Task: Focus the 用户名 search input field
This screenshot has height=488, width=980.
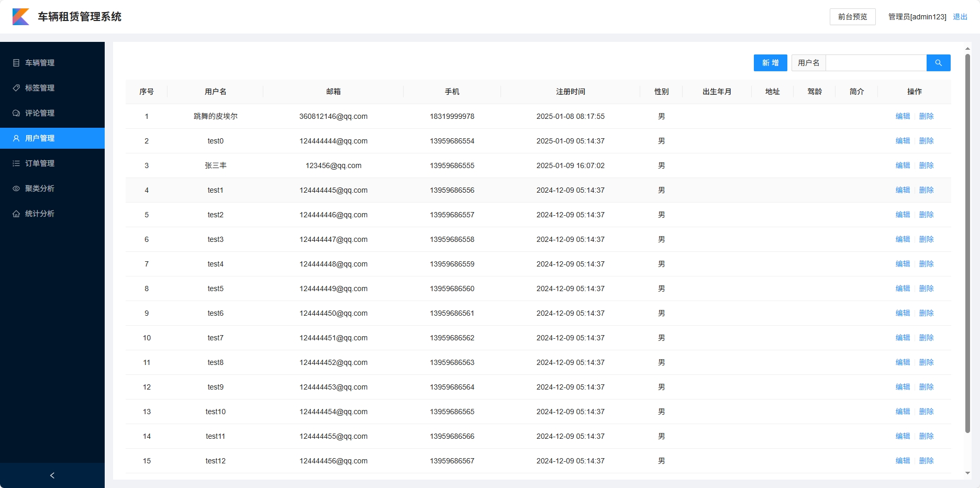Action: pos(876,63)
